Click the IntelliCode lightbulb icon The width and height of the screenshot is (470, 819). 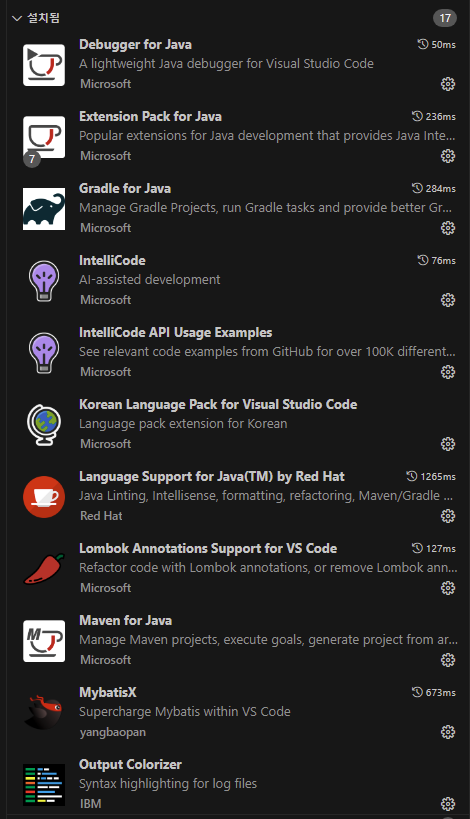pyautogui.click(x=44, y=281)
